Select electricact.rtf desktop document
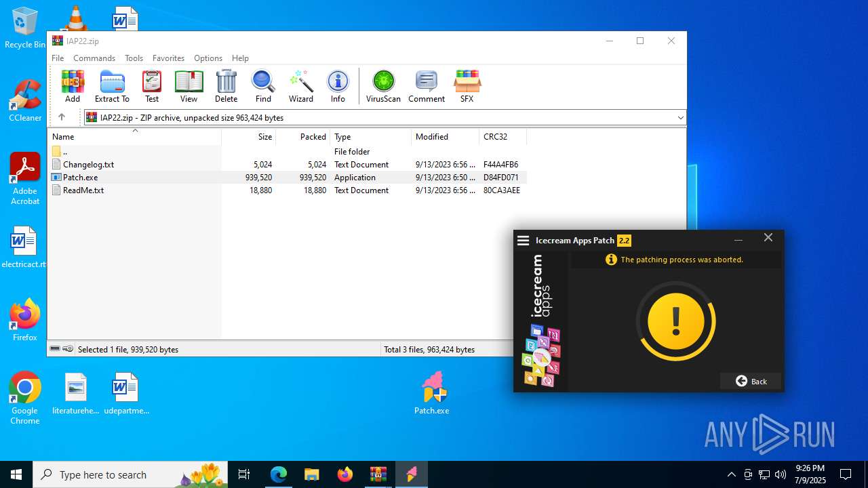This screenshot has height=488, width=868. pos(25,247)
